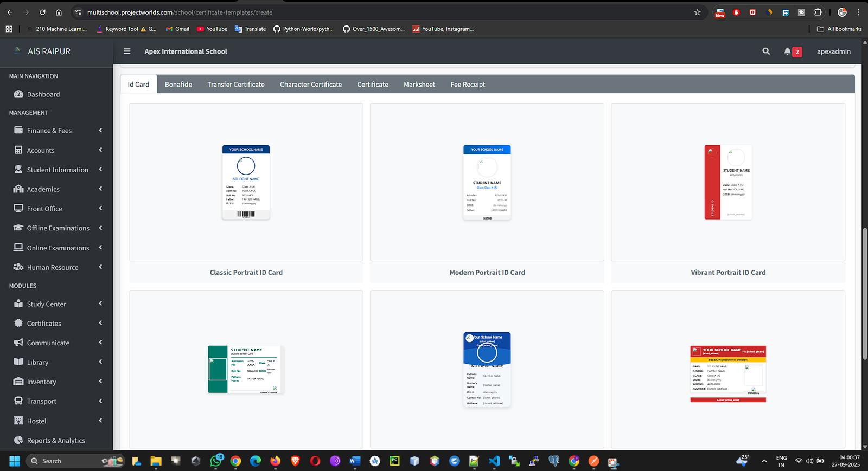Open the apexadmin user menu
This screenshot has height=471, width=868.
[x=833, y=51]
